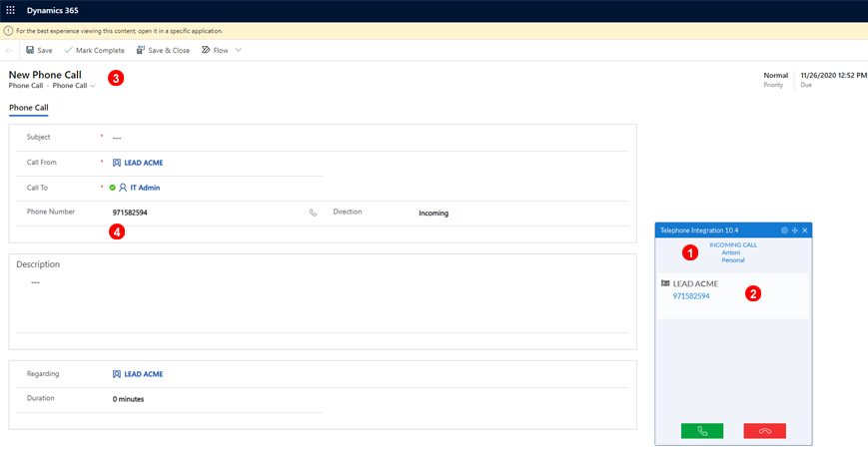The width and height of the screenshot is (868, 450).
Task: Click the green presence icon beside IT Admin
Action: click(113, 188)
